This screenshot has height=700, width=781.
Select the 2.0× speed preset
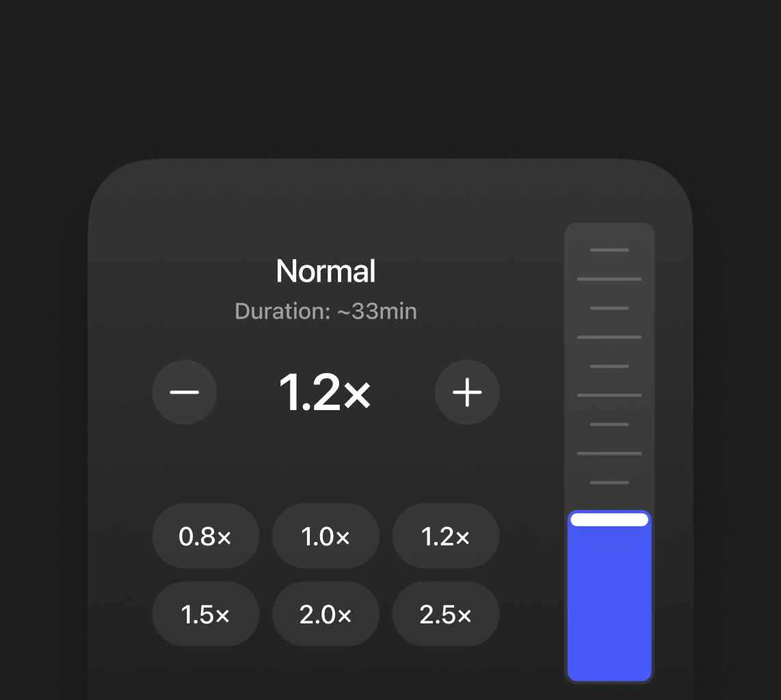coord(326,614)
